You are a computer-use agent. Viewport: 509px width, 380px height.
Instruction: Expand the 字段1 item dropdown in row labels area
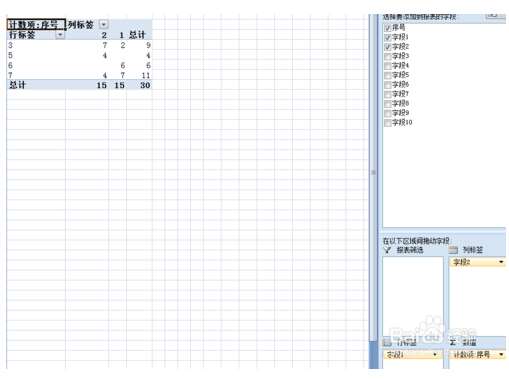coord(435,355)
